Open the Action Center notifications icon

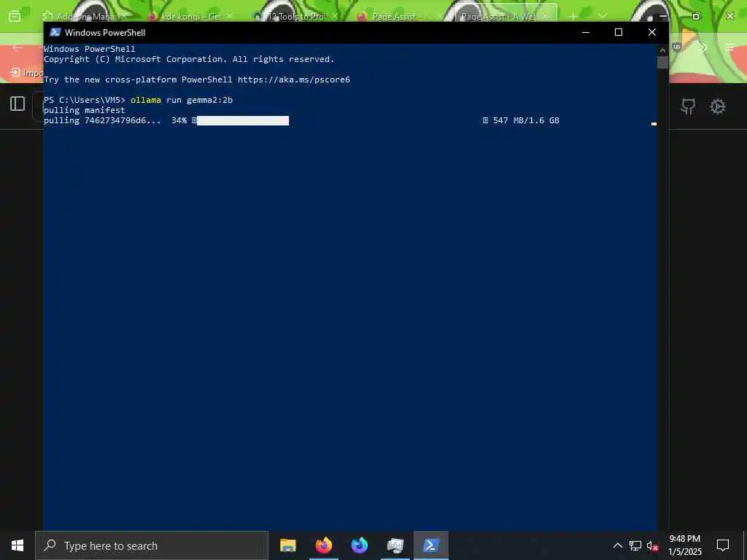tap(723, 545)
